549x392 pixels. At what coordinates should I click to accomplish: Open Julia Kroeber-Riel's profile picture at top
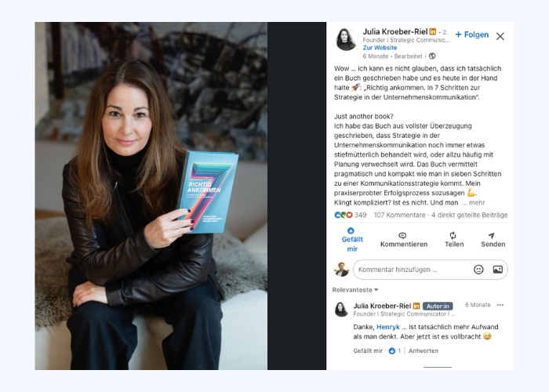347,39
